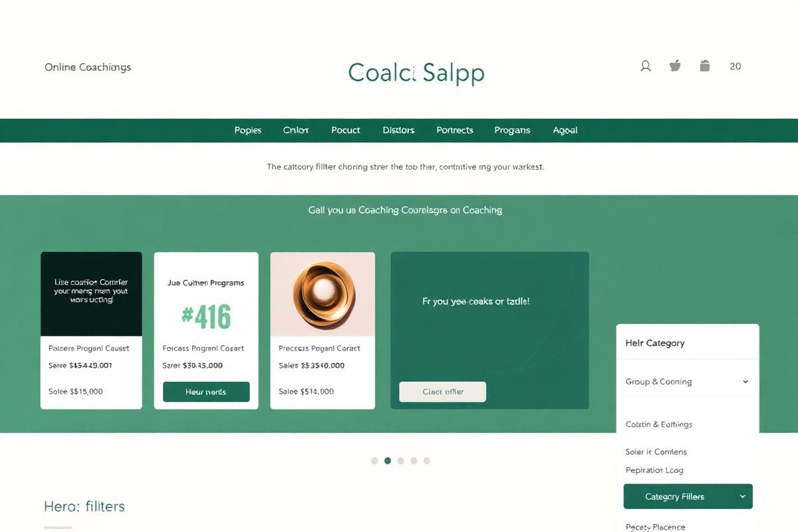Open the Progans menu item
The width and height of the screenshot is (798, 532).
pyautogui.click(x=512, y=130)
